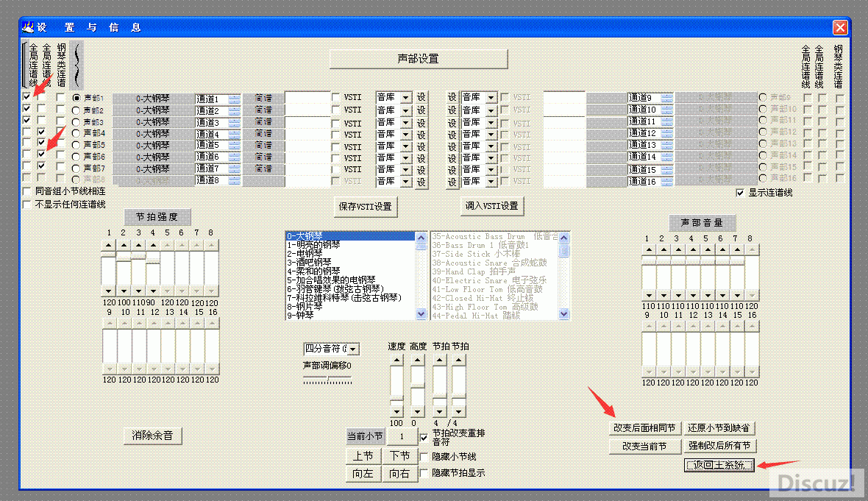Toggle 节拍改变重排音符 checkbox
The height and width of the screenshot is (501, 868).
click(424, 437)
